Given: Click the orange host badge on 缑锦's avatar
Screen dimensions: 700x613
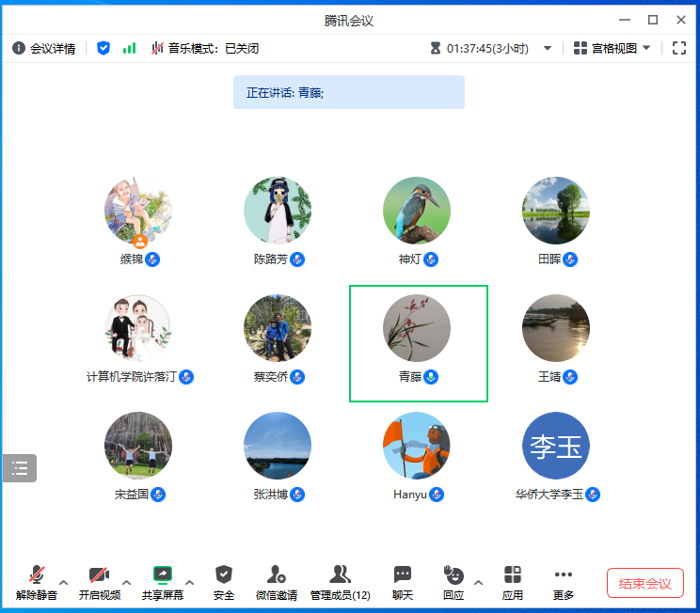Looking at the screenshot, I should pos(140,242).
